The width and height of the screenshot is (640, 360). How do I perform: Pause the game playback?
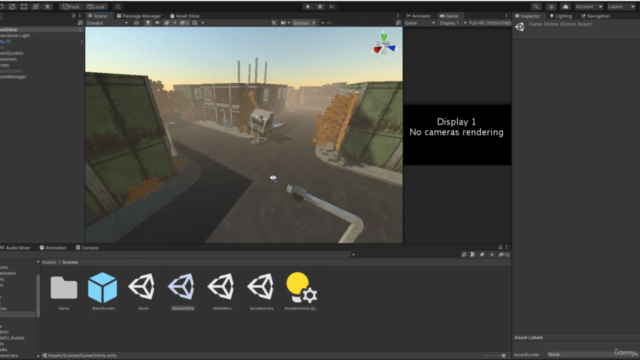(x=320, y=7)
